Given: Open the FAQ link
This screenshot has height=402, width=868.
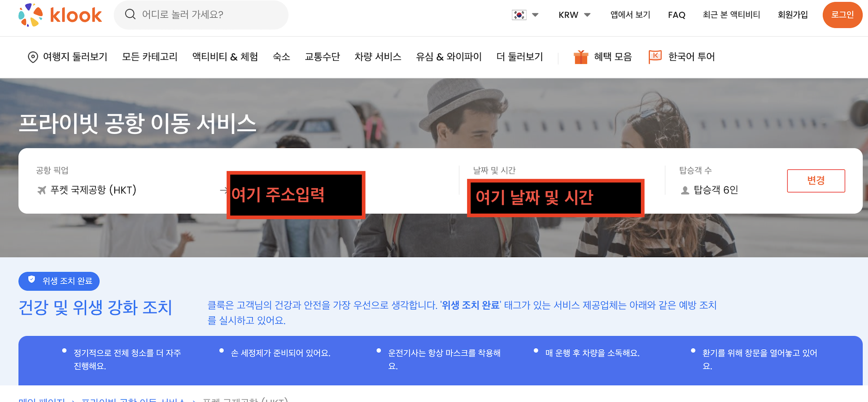Looking at the screenshot, I should point(676,15).
